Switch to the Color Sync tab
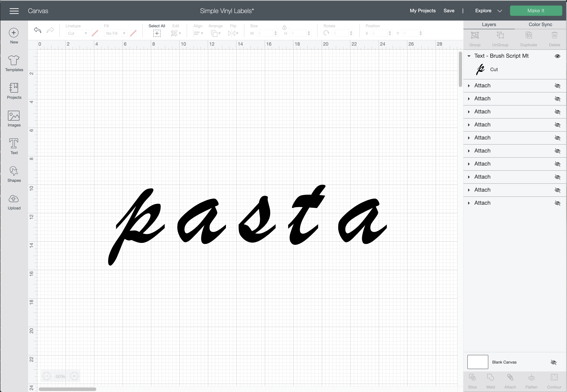 540,24
